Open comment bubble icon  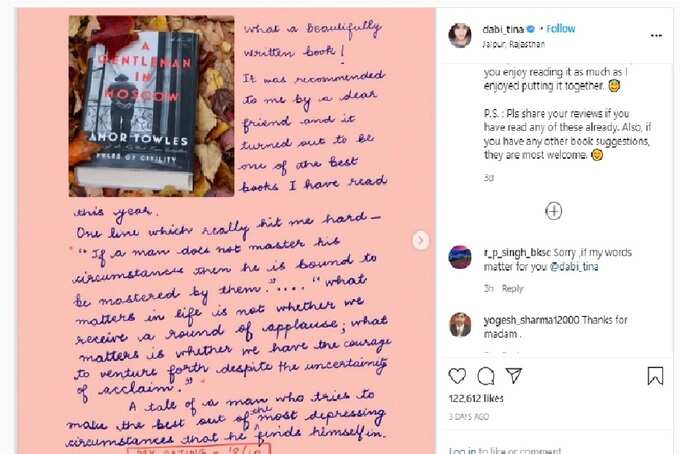pos(486,376)
